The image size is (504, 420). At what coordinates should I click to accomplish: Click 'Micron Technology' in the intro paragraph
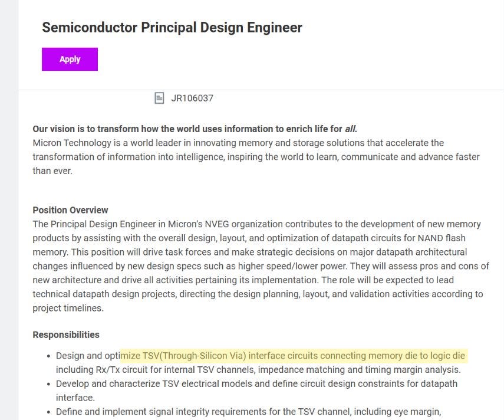[x=72, y=143]
